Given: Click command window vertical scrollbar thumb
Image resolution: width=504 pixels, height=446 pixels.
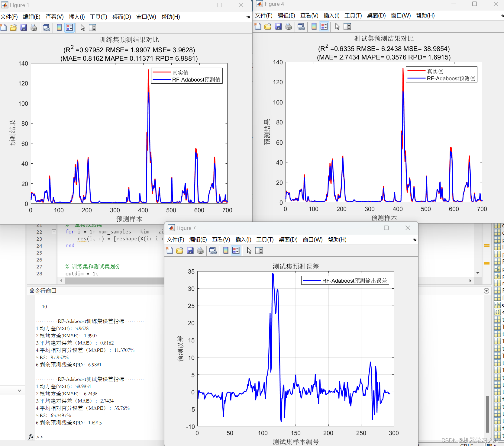Looking at the screenshot, I should tap(487, 414).
